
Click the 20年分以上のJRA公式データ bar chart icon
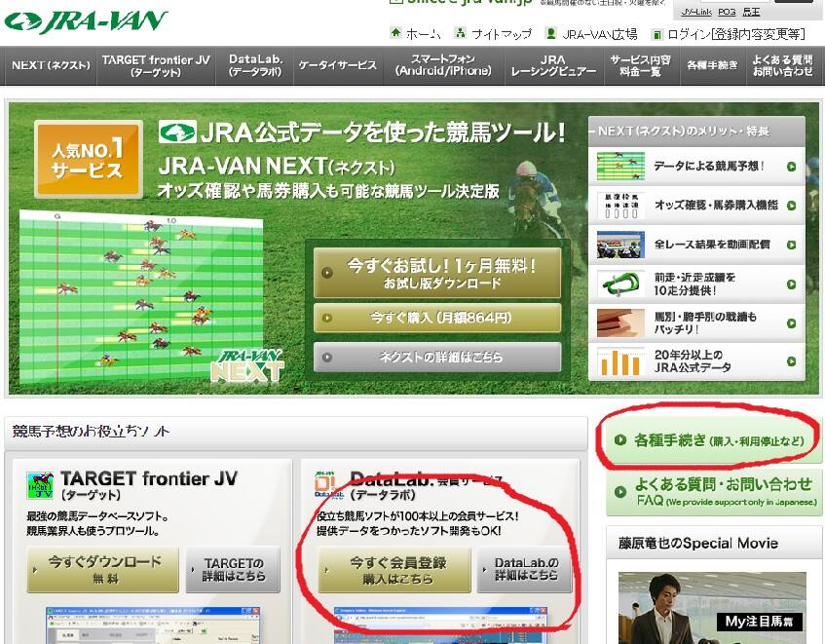click(620, 362)
